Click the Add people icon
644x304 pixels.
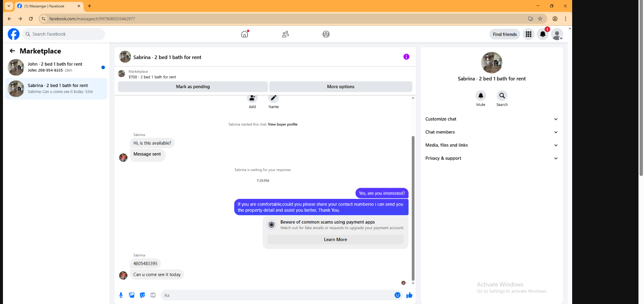coord(252,98)
